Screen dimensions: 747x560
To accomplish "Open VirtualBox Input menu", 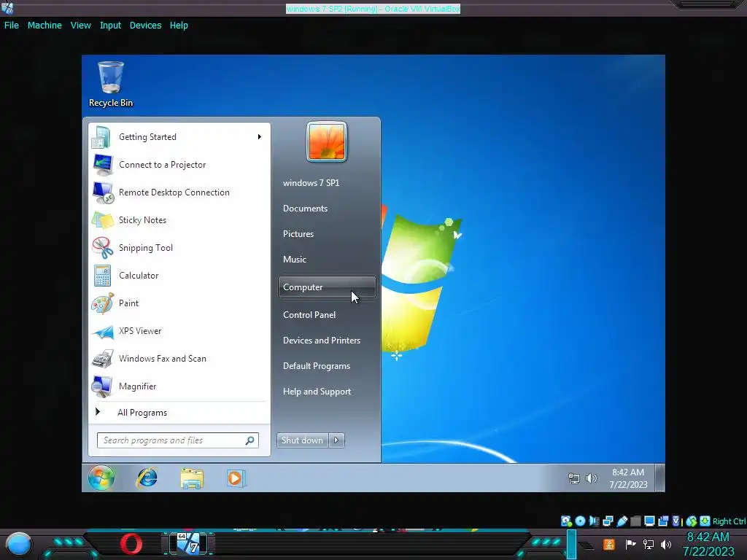I will 110,26.
